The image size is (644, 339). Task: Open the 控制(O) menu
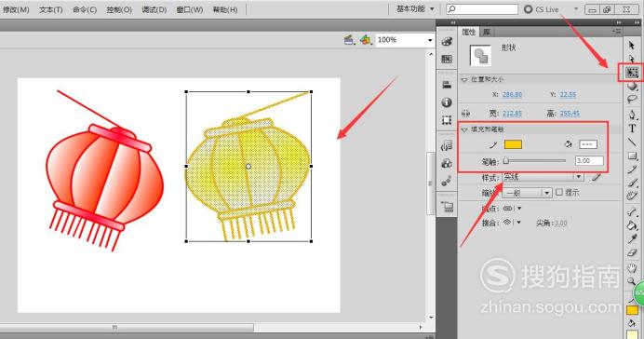119,9
